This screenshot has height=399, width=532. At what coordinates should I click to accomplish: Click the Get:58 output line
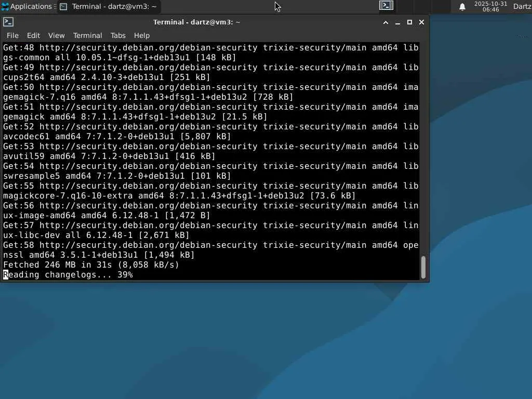click(211, 245)
